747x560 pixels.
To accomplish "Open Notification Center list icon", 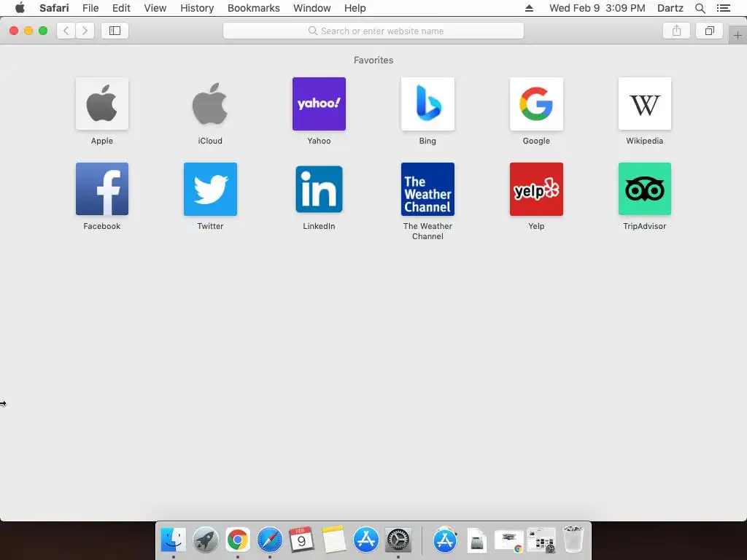I will (x=724, y=8).
